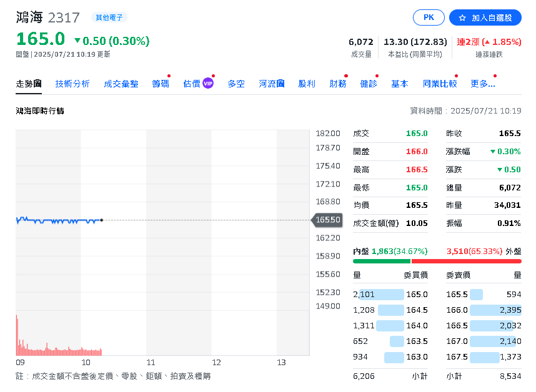Click the 均價 value 165.5
This screenshot has width=536, height=392.
pyautogui.click(x=417, y=205)
